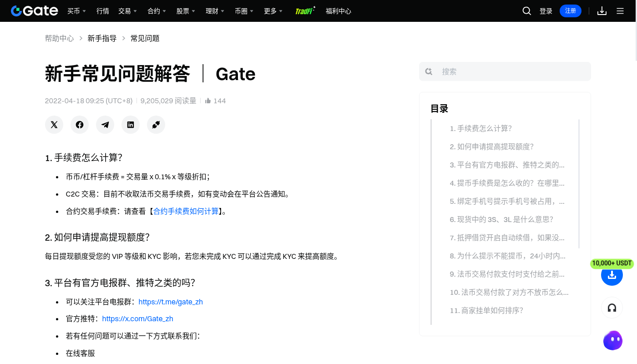Open the hamburger menu icon

(620, 11)
